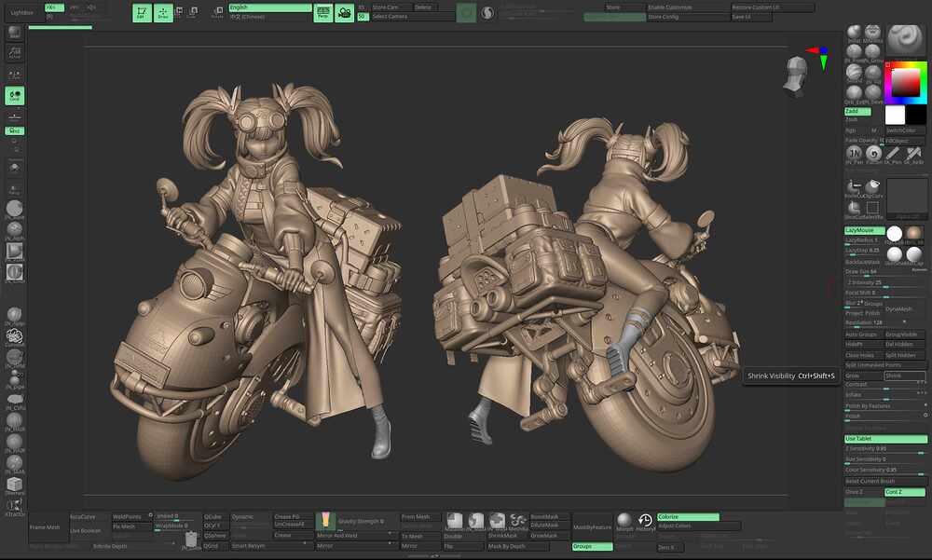Choose the DK_Pen brush icon
This screenshot has height=560, width=932.
pos(894,154)
